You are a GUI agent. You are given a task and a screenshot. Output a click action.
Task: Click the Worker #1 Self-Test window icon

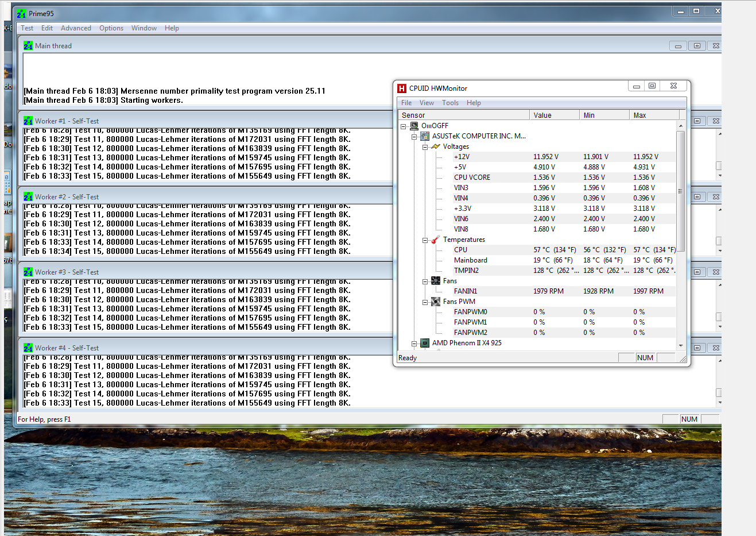click(x=28, y=121)
